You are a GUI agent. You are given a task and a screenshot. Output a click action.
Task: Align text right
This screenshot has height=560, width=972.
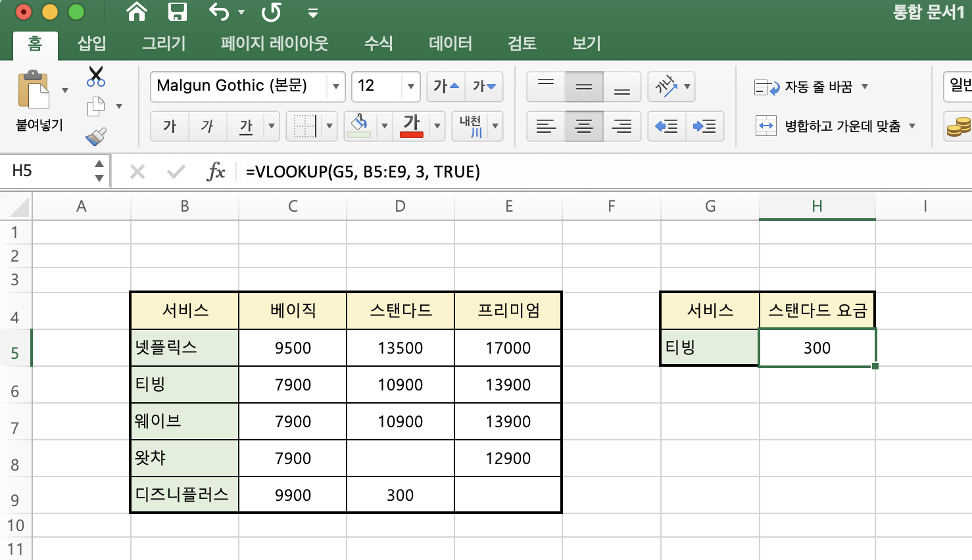pyautogui.click(x=622, y=126)
